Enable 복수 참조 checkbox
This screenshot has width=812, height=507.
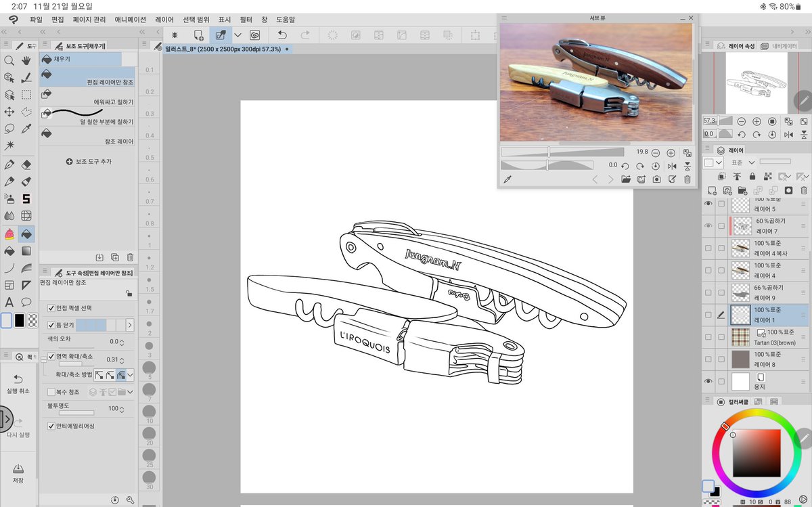(x=51, y=391)
